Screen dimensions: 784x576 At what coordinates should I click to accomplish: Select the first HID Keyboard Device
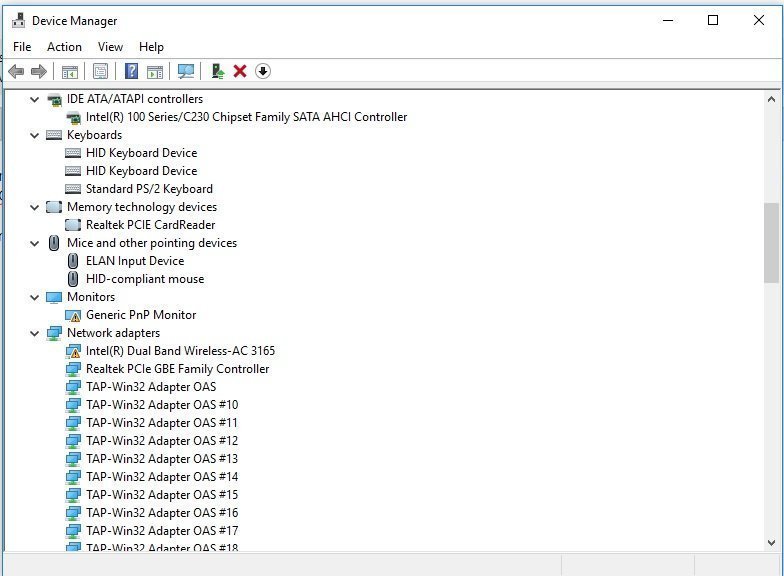[142, 153]
